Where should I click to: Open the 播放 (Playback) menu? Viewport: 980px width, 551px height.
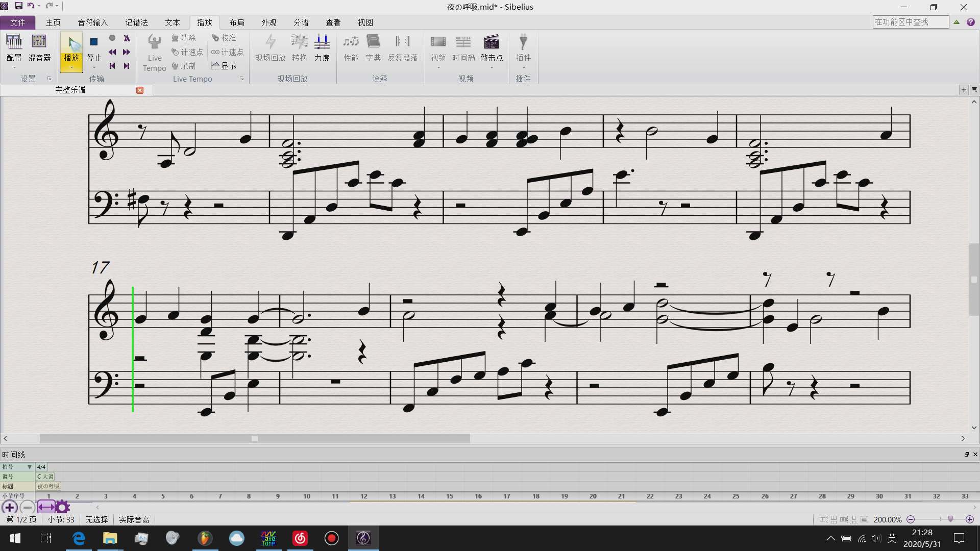[205, 22]
